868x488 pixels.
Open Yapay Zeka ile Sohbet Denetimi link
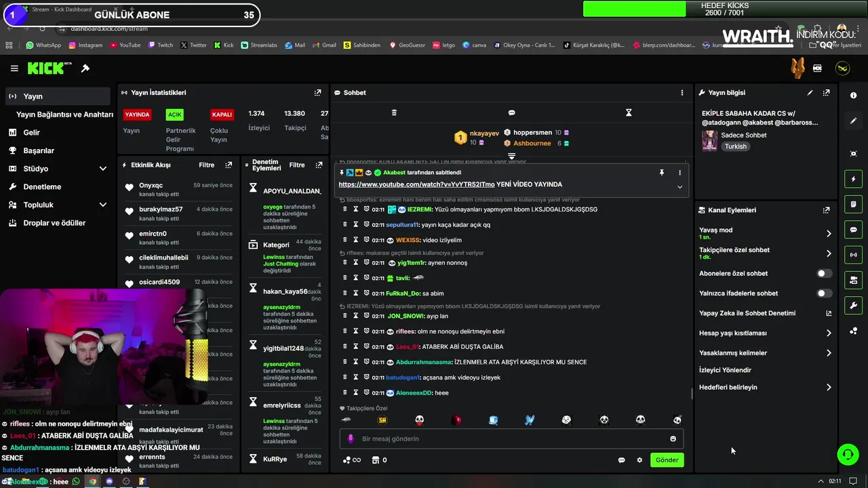(747, 313)
